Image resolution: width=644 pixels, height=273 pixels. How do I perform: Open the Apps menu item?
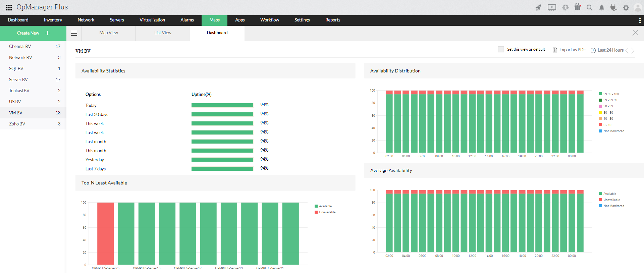click(x=240, y=20)
